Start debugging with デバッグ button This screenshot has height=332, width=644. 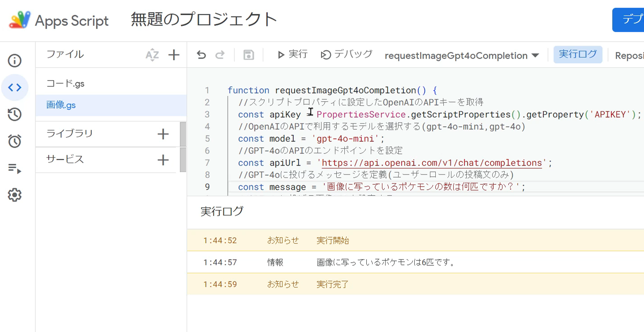(347, 55)
